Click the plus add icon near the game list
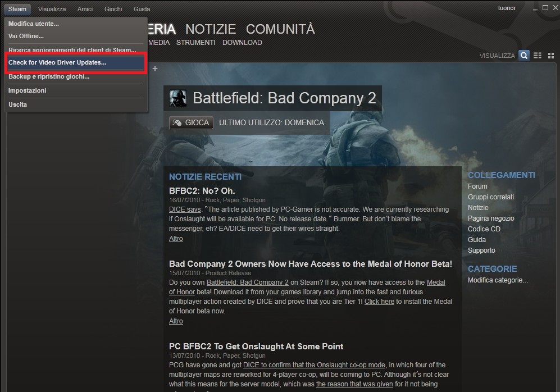 [155, 68]
